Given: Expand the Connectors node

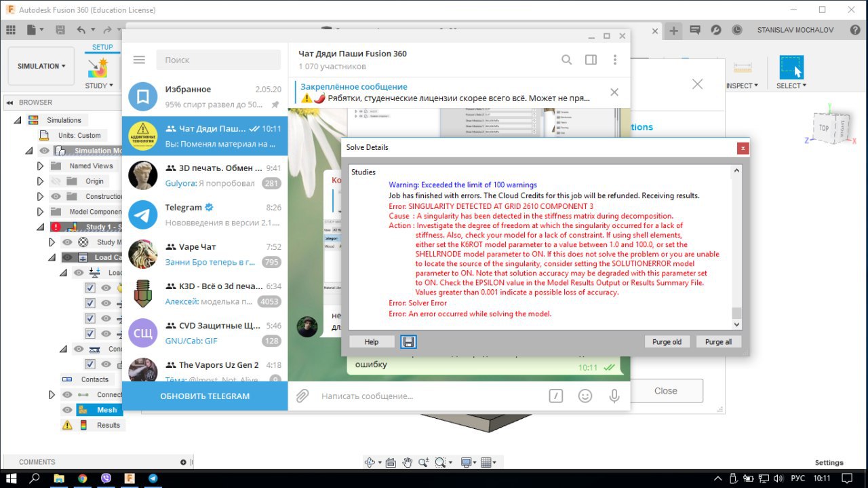Looking at the screenshot, I should coord(52,394).
